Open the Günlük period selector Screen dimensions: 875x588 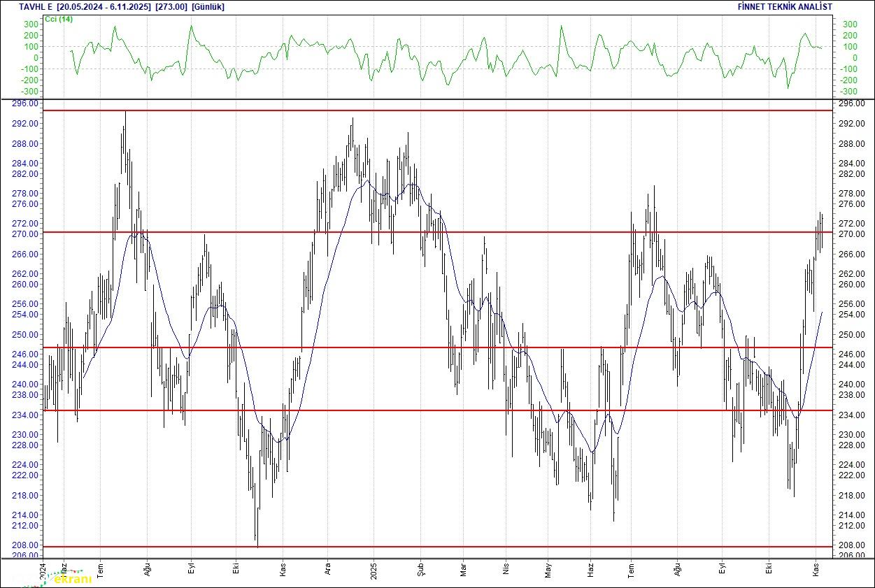click(x=208, y=7)
